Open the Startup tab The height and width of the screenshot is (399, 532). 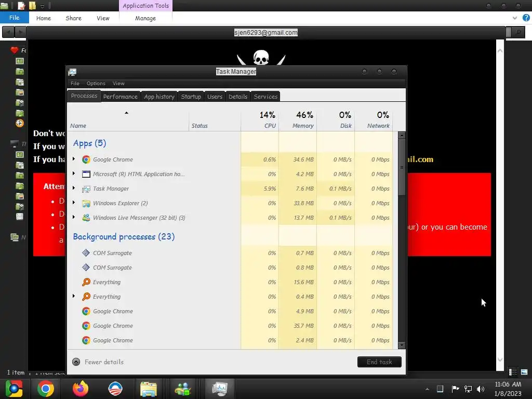click(x=191, y=97)
